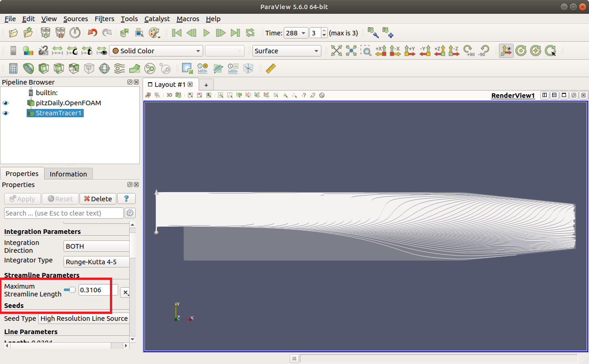Set view direction to -Y
589x364 pixels.
click(x=424, y=51)
